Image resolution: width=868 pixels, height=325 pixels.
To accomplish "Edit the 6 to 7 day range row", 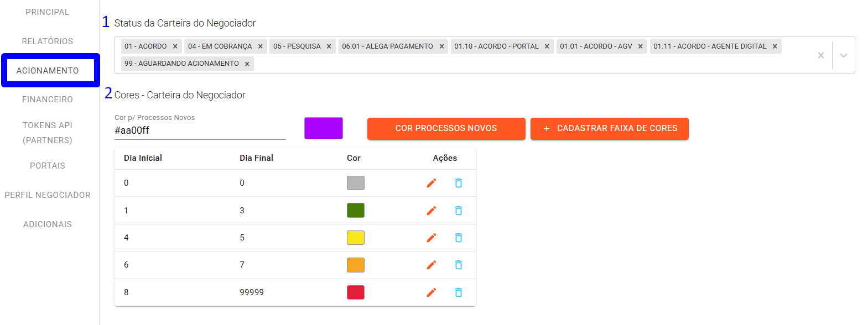I will [432, 265].
